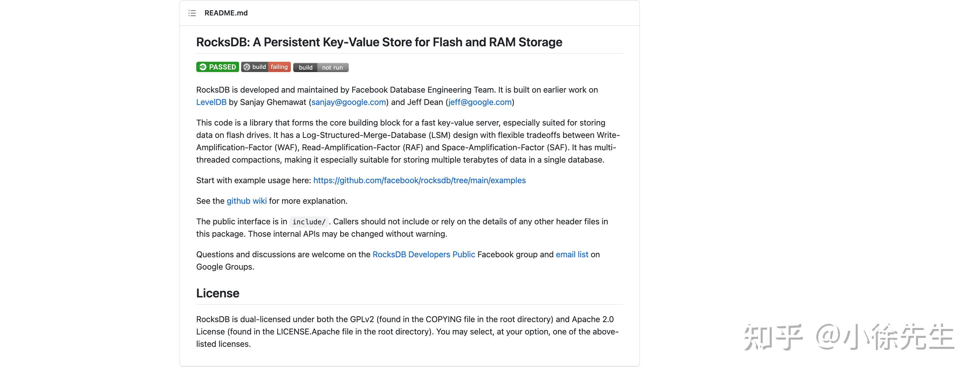Click the circular arrow icon in PASSED badge
This screenshot has width=980, height=377.
coord(203,67)
